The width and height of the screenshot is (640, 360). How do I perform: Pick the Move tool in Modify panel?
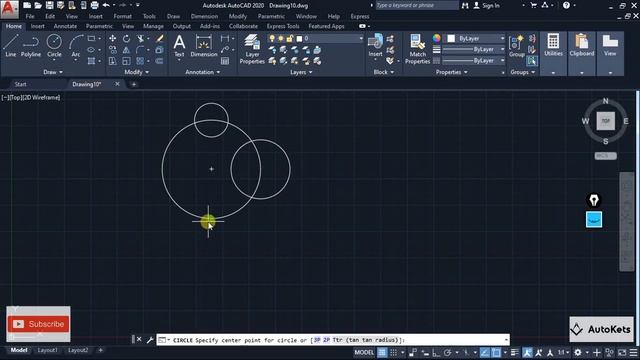[112, 38]
